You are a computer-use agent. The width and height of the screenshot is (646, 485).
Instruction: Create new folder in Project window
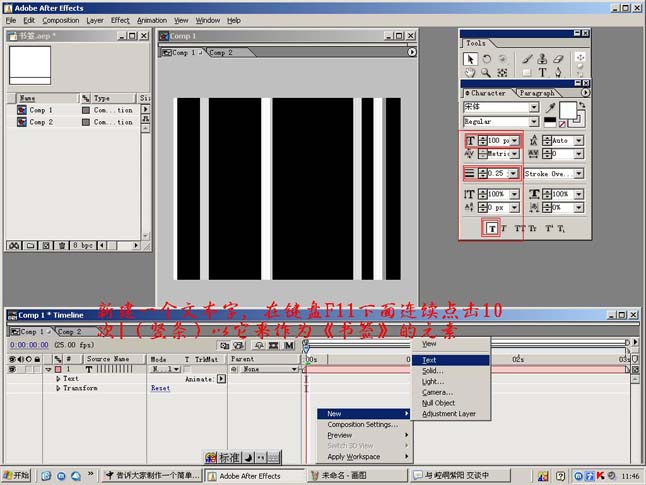[30, 246]
